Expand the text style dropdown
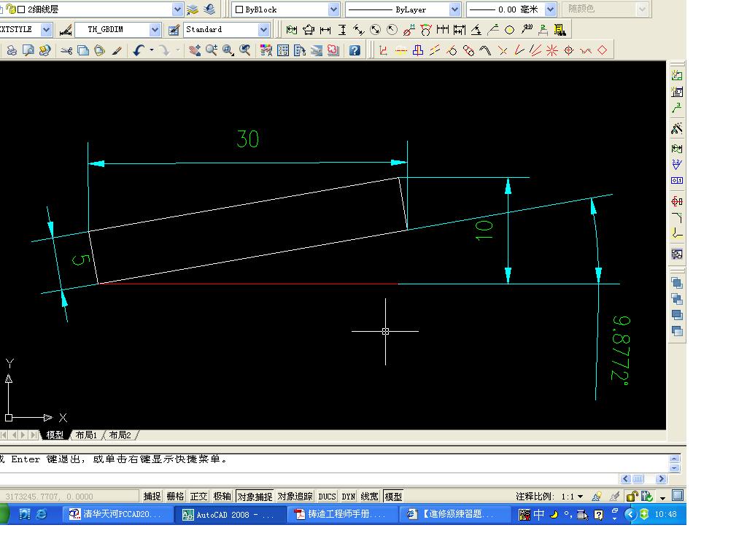This screenshot has width=747, height=560. [x=46, y=29]
